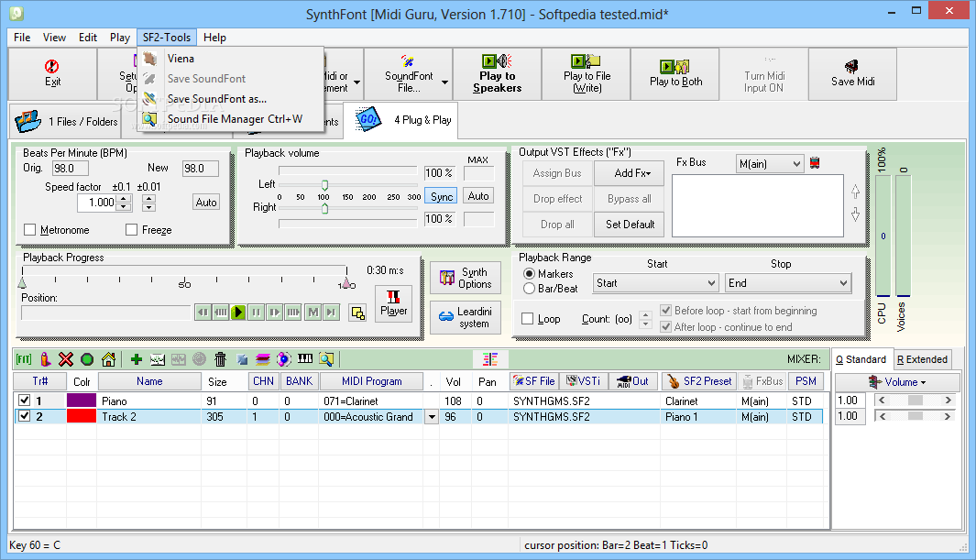The image size is (976, 560).
Task: Click the M marker playback button
Action: pyautogui.click(x=313, y=313)
